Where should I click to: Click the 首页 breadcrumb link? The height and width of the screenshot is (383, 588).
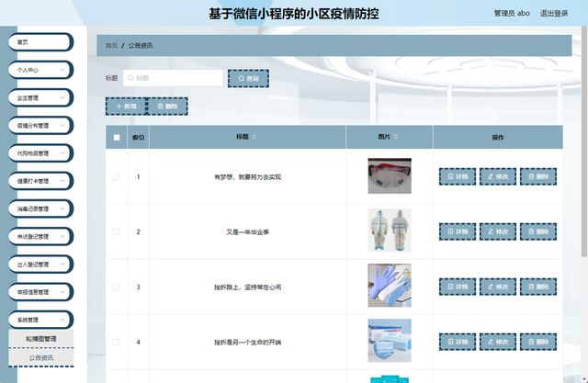111,46
